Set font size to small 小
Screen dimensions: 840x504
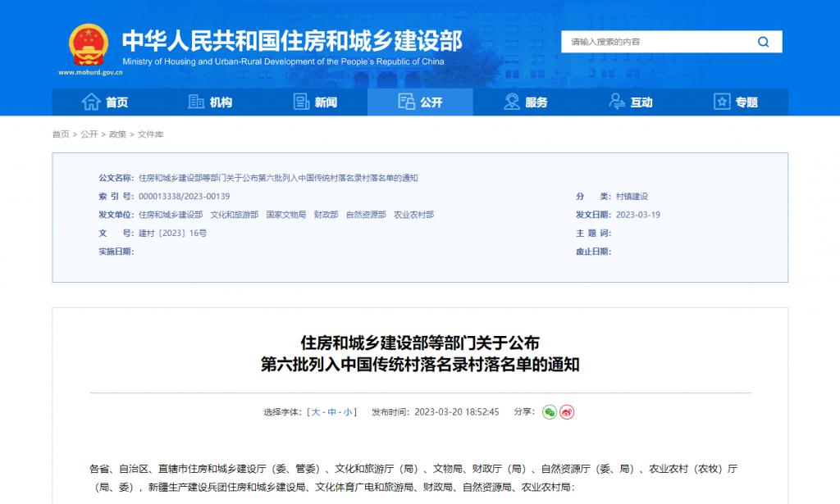(348, 412)
